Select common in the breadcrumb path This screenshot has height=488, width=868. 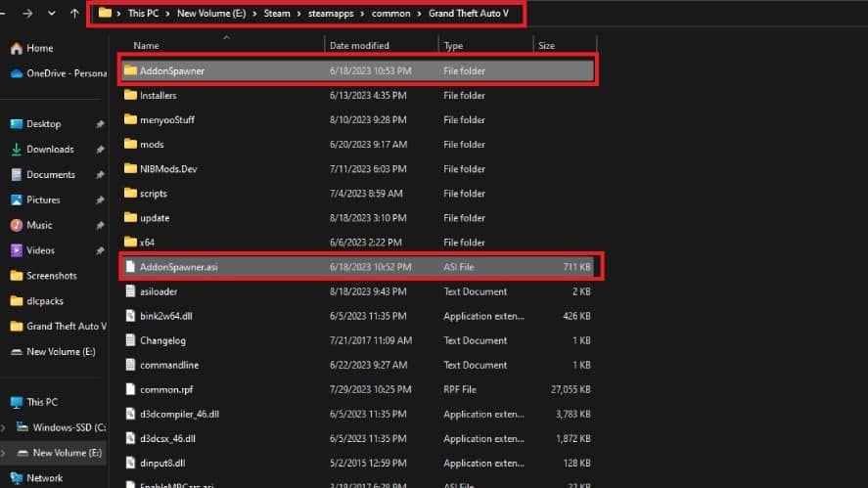390,14
